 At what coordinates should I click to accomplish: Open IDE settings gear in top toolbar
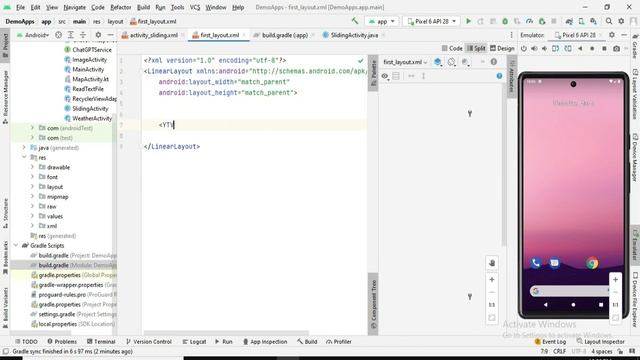[x=621, y=21]
